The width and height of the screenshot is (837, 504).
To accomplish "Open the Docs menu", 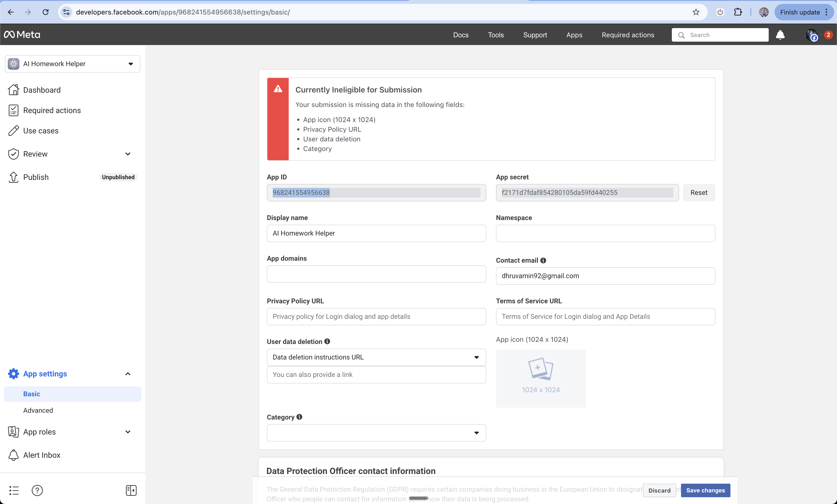I will click(x=461, y=35).
